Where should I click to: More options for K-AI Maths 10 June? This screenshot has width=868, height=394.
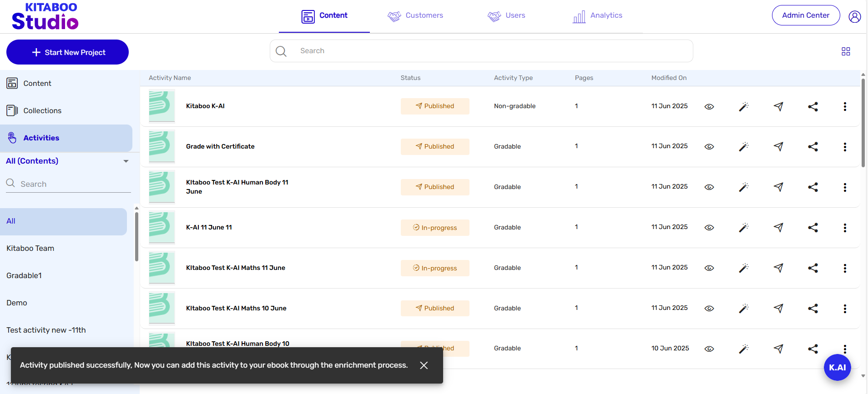pyautogui.click(x=845, y=309)
